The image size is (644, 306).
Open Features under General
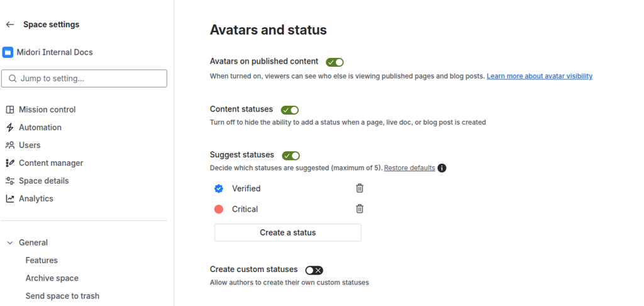(x=42, y=260)
